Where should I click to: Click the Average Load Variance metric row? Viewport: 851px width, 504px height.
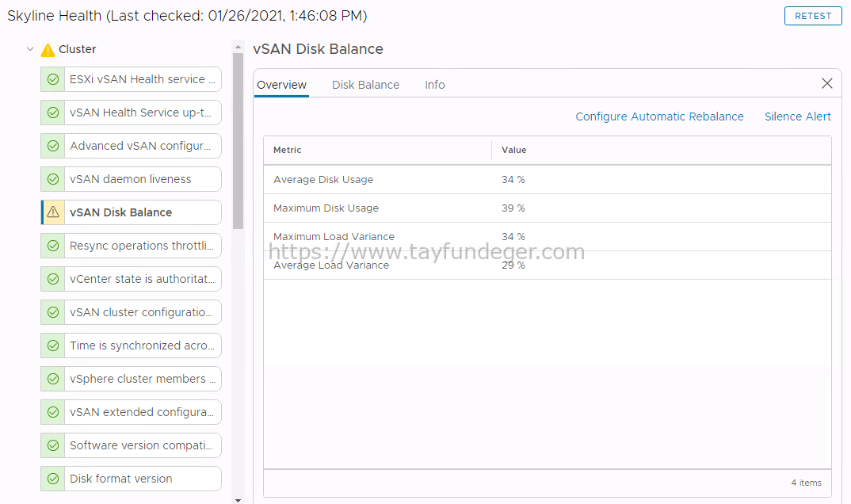tap(547, 265)
